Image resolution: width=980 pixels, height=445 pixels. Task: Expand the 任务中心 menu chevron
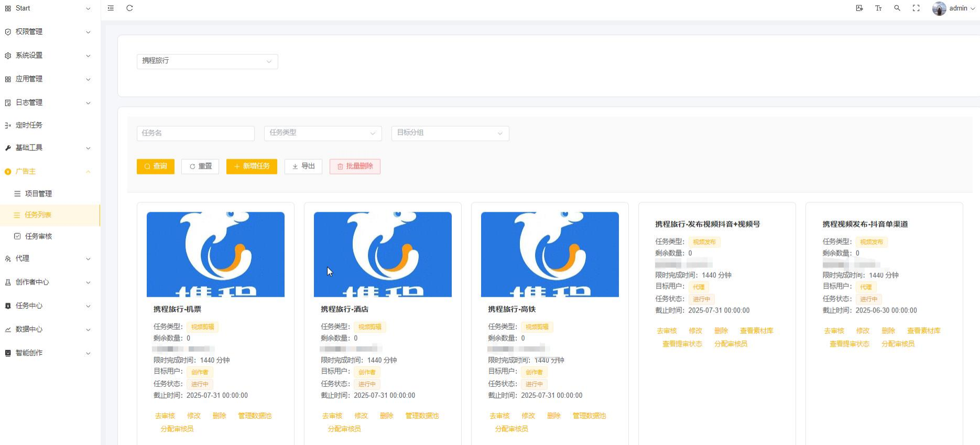(x=88, y=306)
